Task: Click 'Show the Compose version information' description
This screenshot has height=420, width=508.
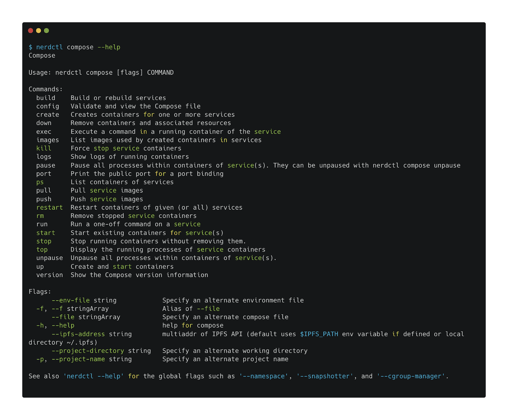Action: (139, 275)
